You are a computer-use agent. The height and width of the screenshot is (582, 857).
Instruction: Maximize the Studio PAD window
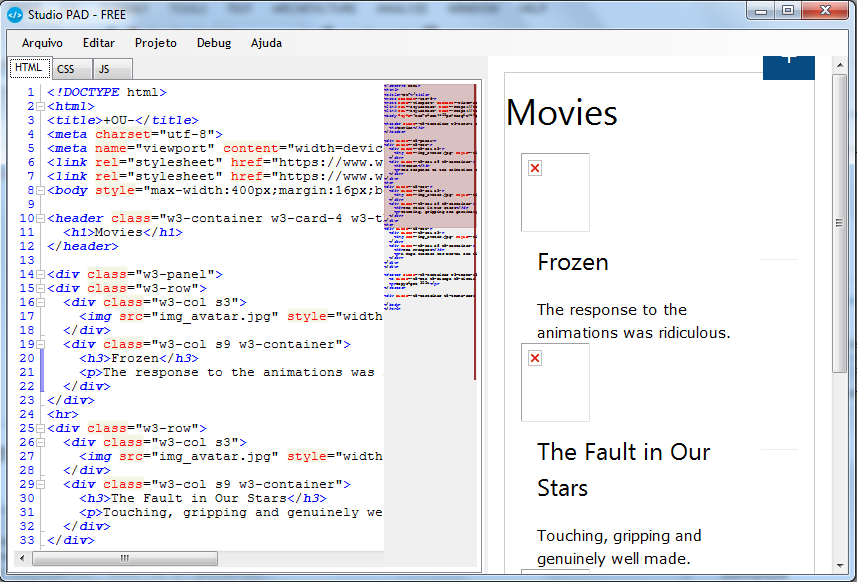(x=788, y=11)
